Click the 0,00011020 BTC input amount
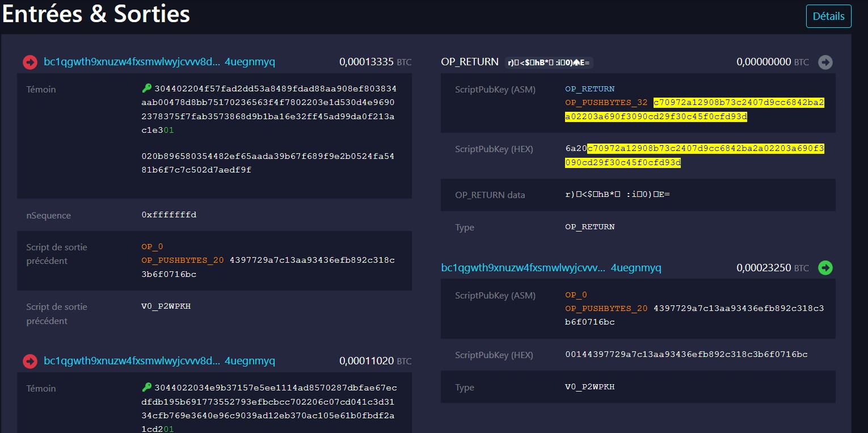Screen dimensions: 868x433 coord(375,361)
